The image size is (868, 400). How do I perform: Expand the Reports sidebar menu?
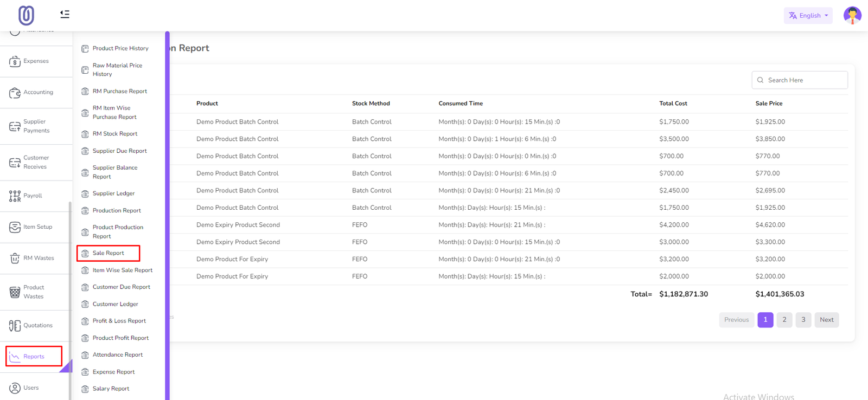[x=34, y=357]
